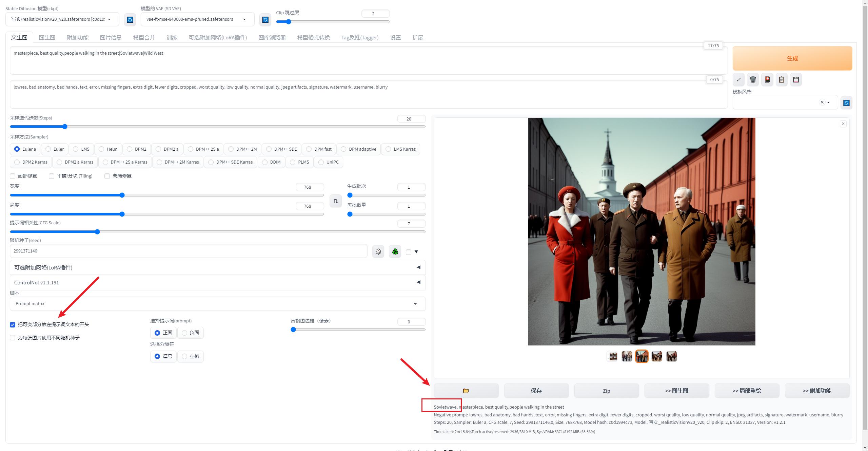The width and height of the screenshot is (868, 451).
Task: Click the delete/trash prompt icon
Action: point(753,79)
